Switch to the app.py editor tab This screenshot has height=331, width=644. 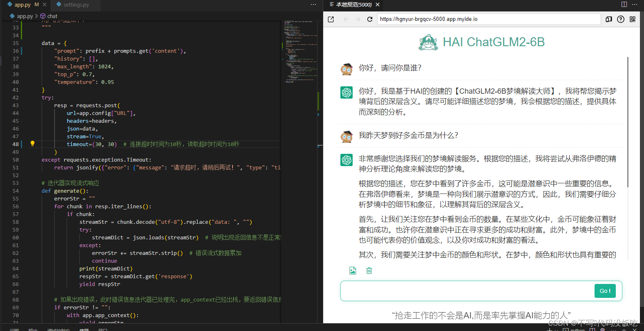tap(23, 5)
